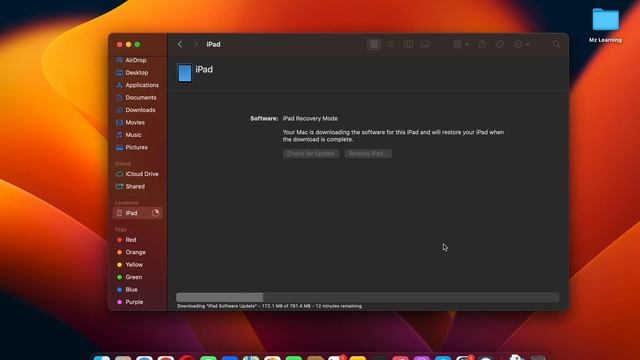Click the Locations sidebar header
The width and height of the screenshot is (640, 360).
coord(127,203)
